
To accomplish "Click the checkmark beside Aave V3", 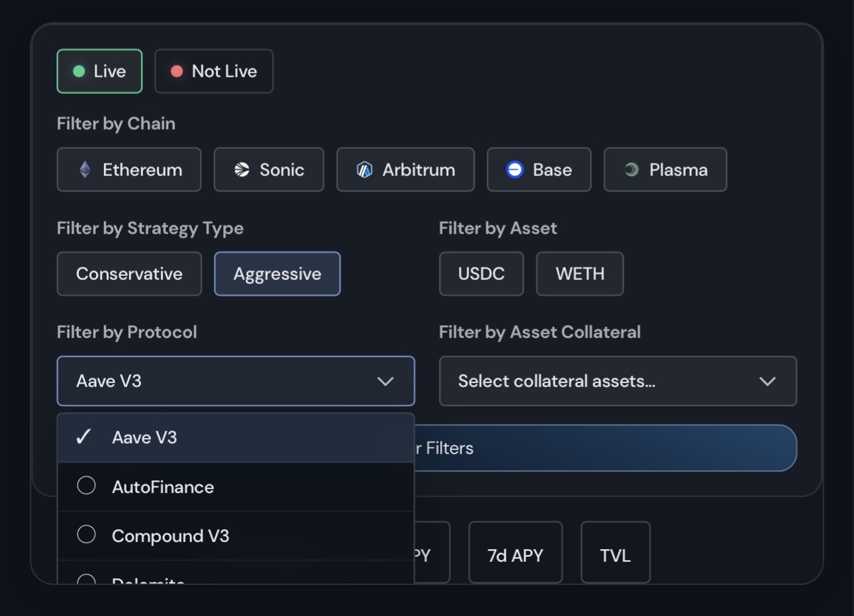I will tap(84, 437).
